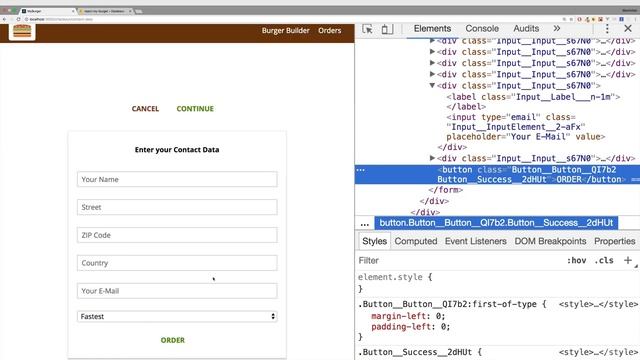Open the DOM Breakpoints tab
This screenshot has height=360, width=640.
pyautogui.click(x=550, y=241)
